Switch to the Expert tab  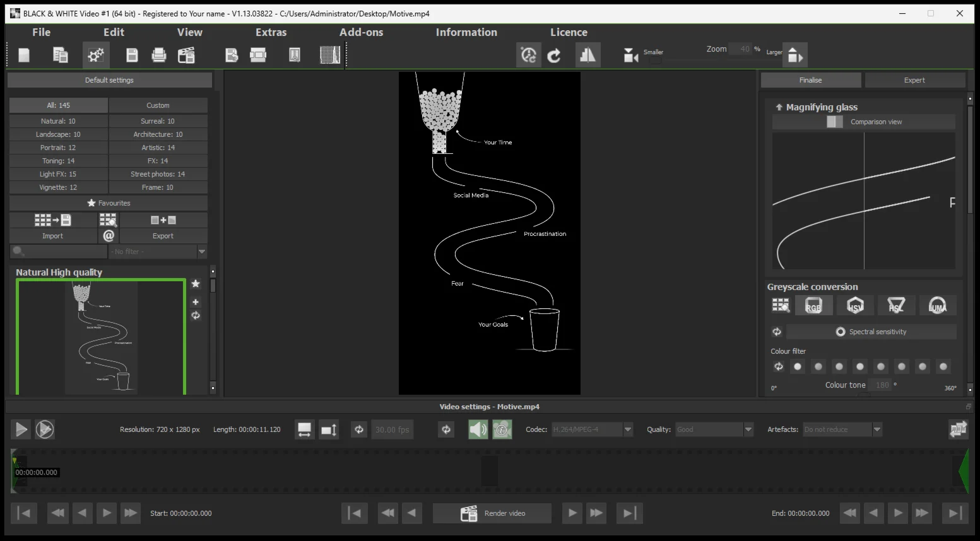click(914, 80)
